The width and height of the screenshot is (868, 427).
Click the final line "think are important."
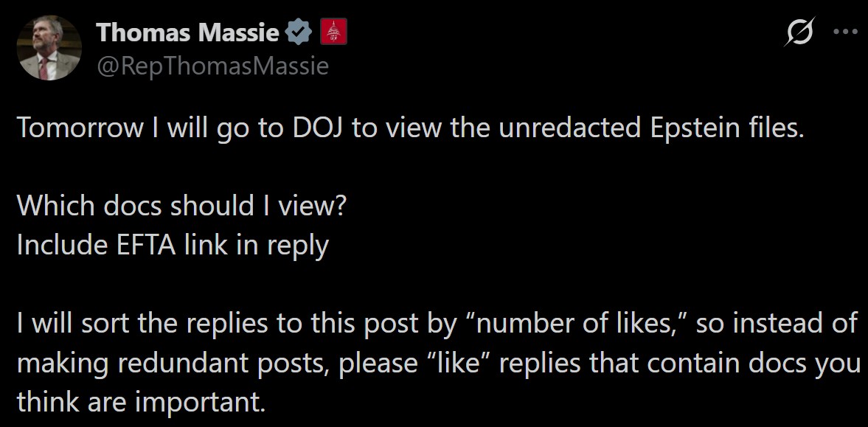tap(140, 402)
